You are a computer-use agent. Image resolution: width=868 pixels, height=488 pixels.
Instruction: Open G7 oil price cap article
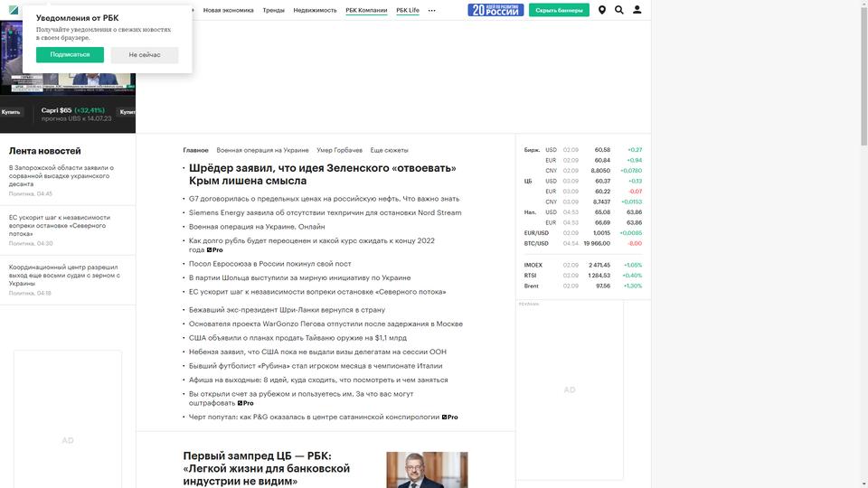[x=324, y=199]
